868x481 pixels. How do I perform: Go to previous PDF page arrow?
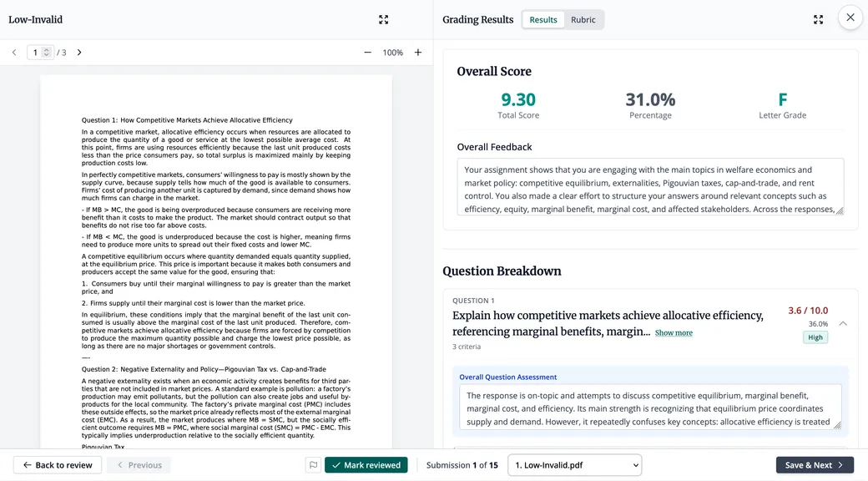[x=14, y=53]
